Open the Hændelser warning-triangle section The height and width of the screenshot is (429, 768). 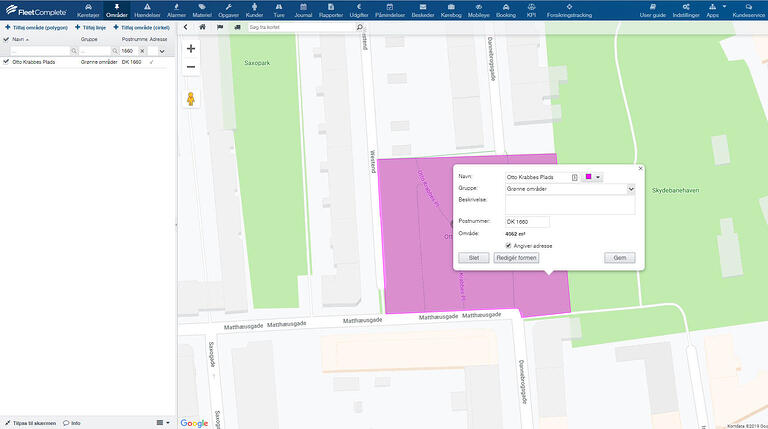point(147,10)
